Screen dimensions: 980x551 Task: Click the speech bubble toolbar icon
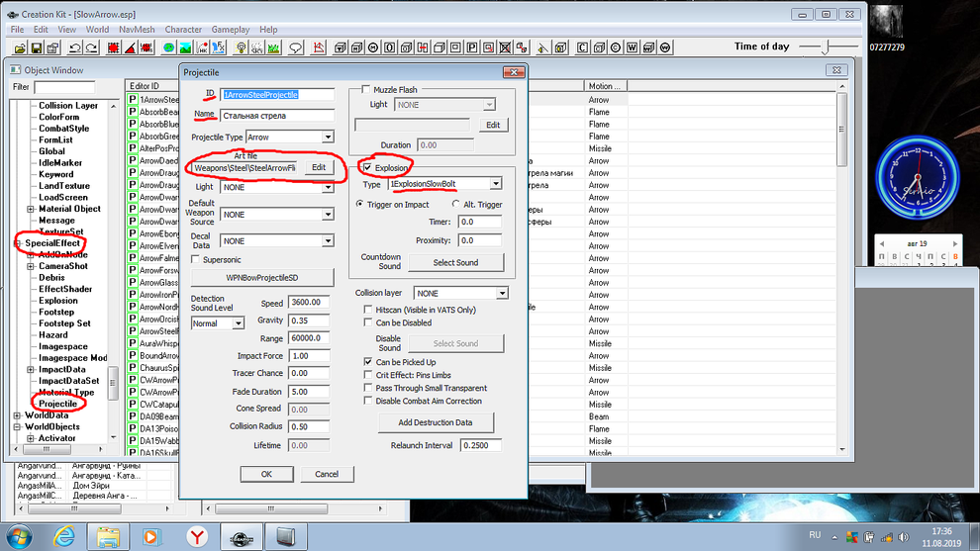[x=297, y=47]
